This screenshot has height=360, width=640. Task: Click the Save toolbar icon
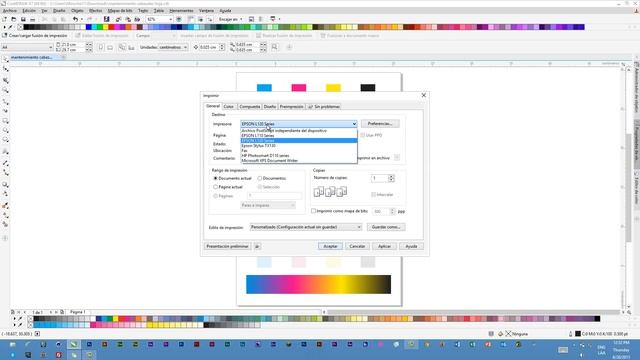[23, 19]
